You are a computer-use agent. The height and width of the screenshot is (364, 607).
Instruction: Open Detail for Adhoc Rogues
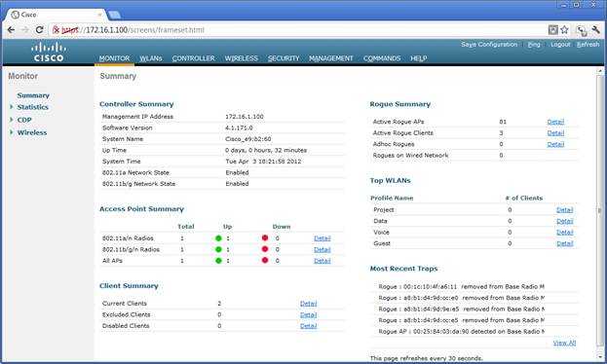coord(555,144)
